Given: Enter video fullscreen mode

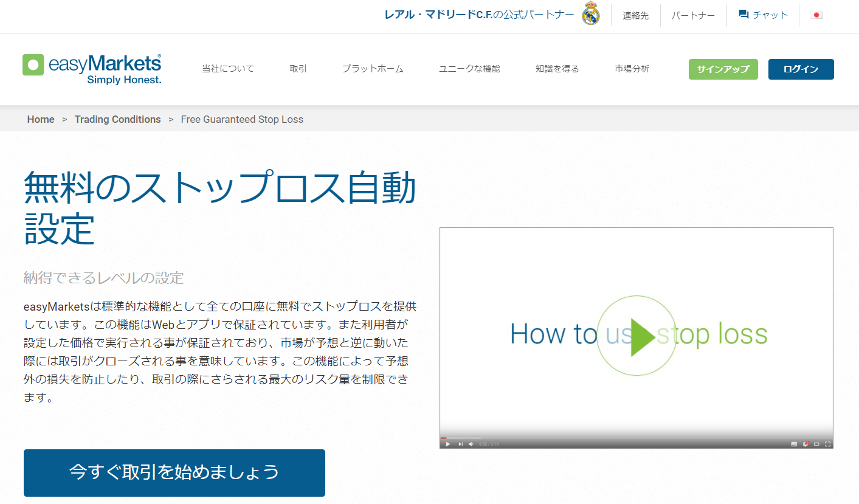Looking at the screenshot, I should coord(827,444).
